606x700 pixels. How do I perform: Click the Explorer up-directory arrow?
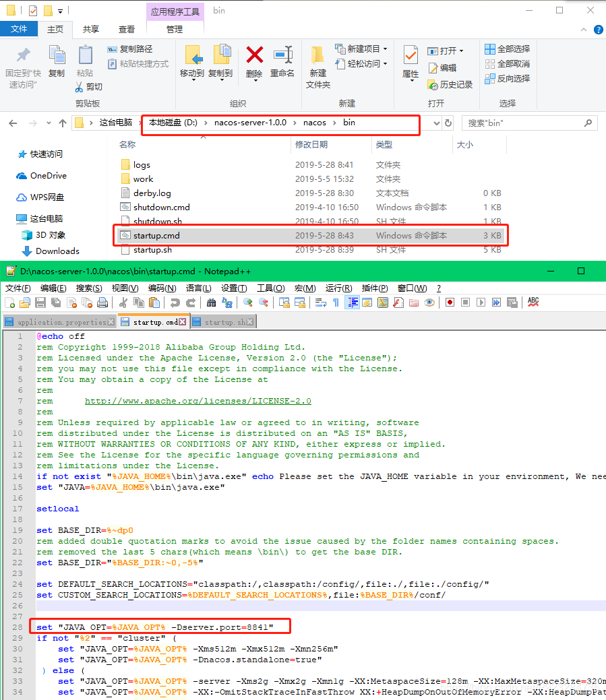(63, 123)
